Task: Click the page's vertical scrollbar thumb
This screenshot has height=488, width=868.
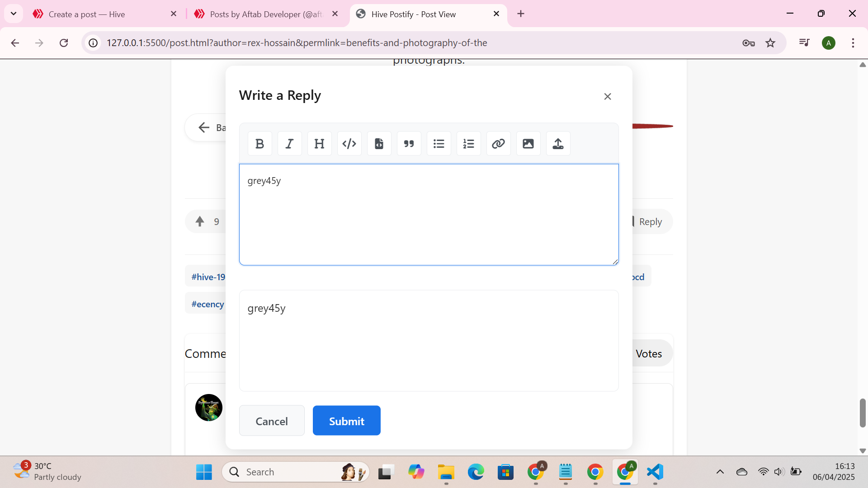Action: tap(863, 413)
